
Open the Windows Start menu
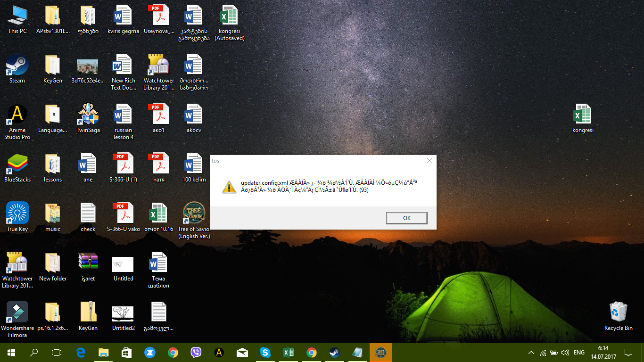click(11, 353)
